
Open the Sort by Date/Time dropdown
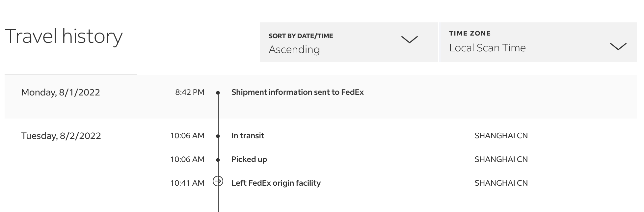[x=348, y=42]
